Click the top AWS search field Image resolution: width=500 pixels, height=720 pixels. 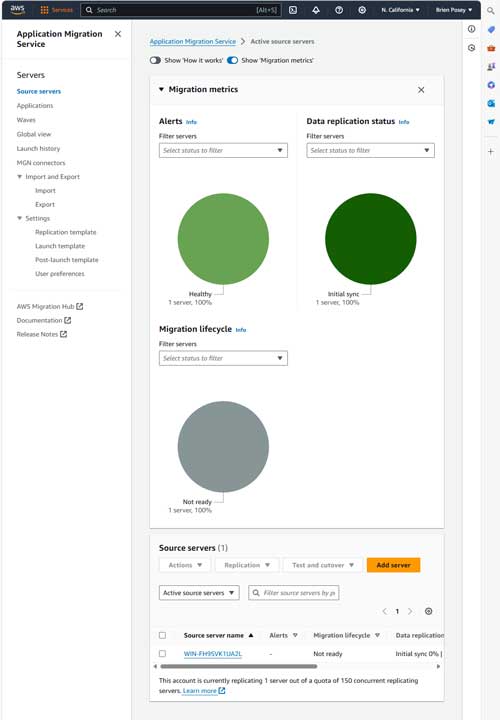[x=181, y=10]
